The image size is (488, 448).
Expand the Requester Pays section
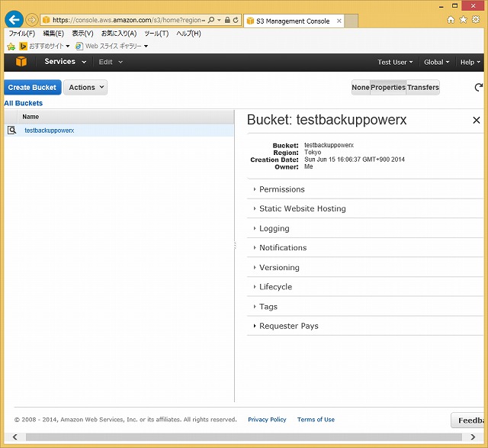pos(288,326)
